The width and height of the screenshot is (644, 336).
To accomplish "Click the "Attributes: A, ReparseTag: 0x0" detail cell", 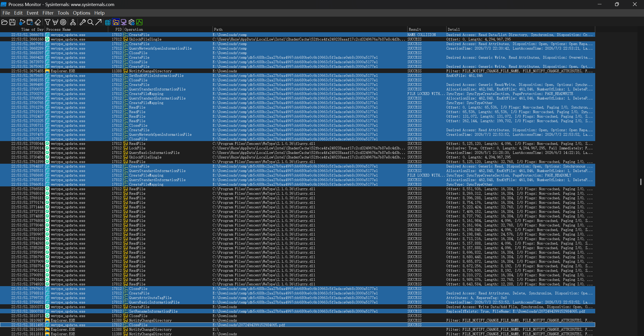I will pyautogui.click(x=476, y=298).
